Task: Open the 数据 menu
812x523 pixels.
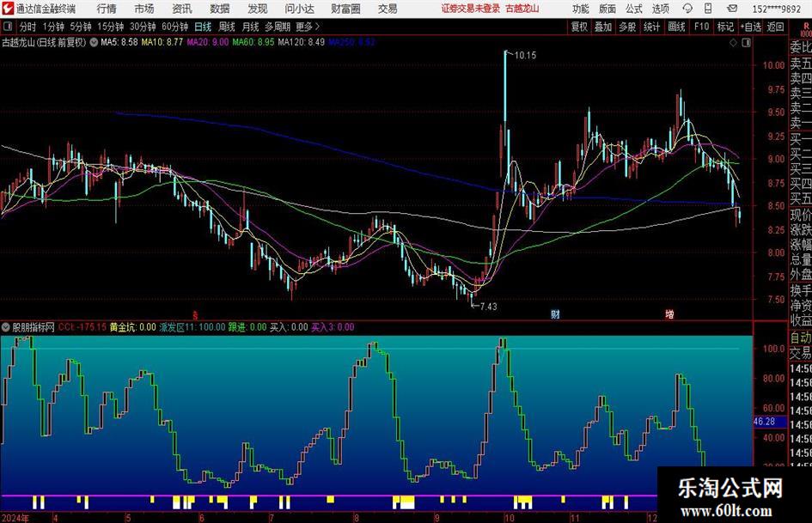Action: click(x=220, y=9)
